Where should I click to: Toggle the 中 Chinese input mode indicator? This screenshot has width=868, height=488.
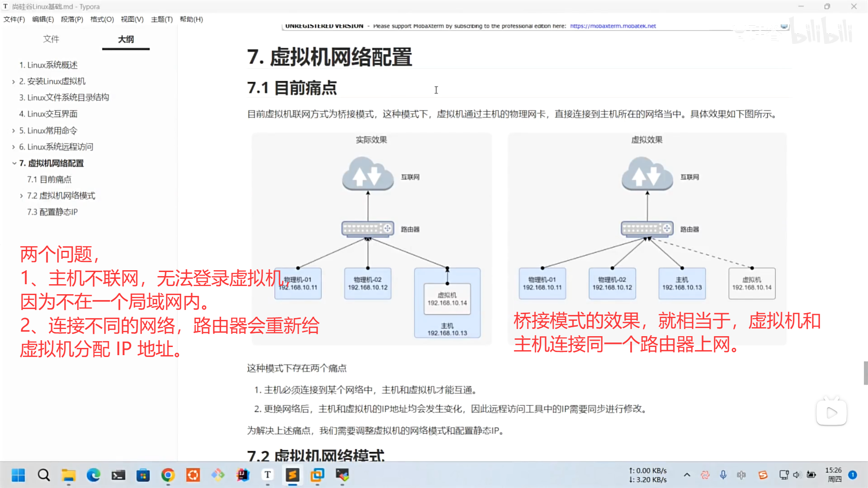(741, 475)
